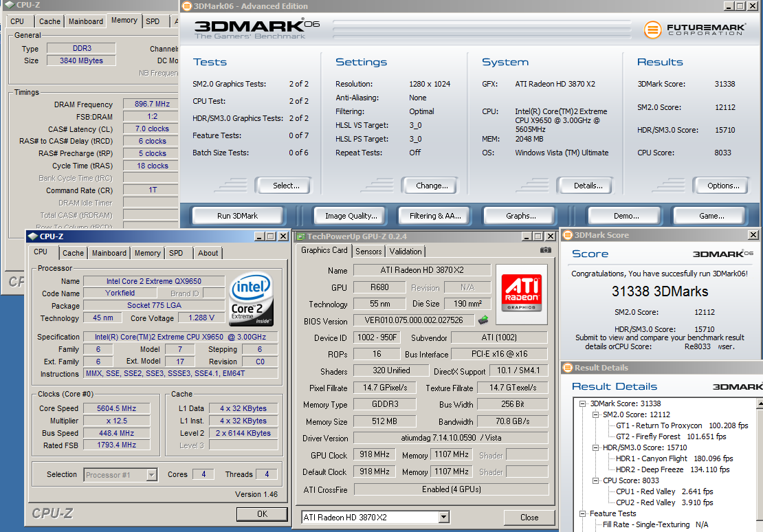Viewport: 763px width, 532px height.
Task: Click Close button in GPU-Z
Action: click(529, 518)
